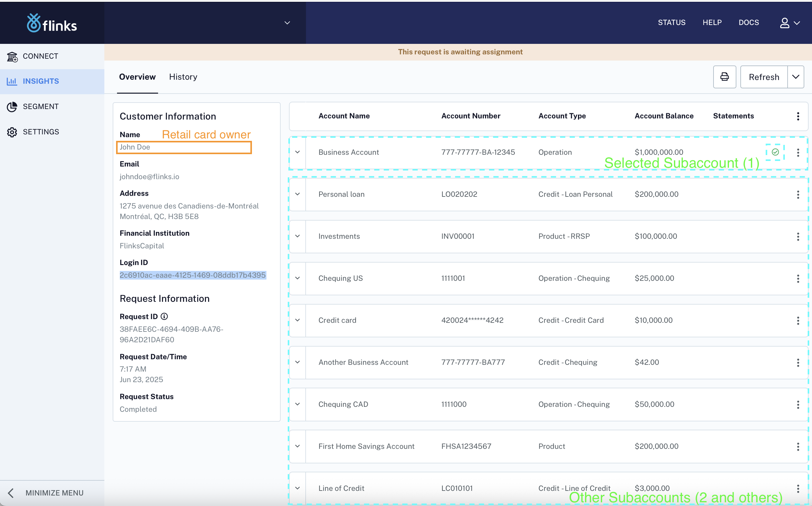Click the highlighted Login ID value
This screenshot has width=812, height=506.
tap(193, 275)
